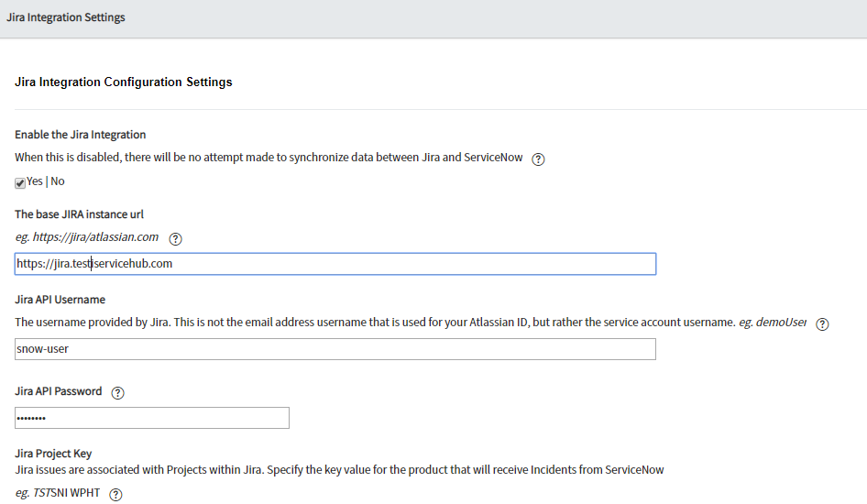Viewport: 867px width, 504px height.
Task: Select the Enable the Jira Integration label
Action: coord(80,135)
